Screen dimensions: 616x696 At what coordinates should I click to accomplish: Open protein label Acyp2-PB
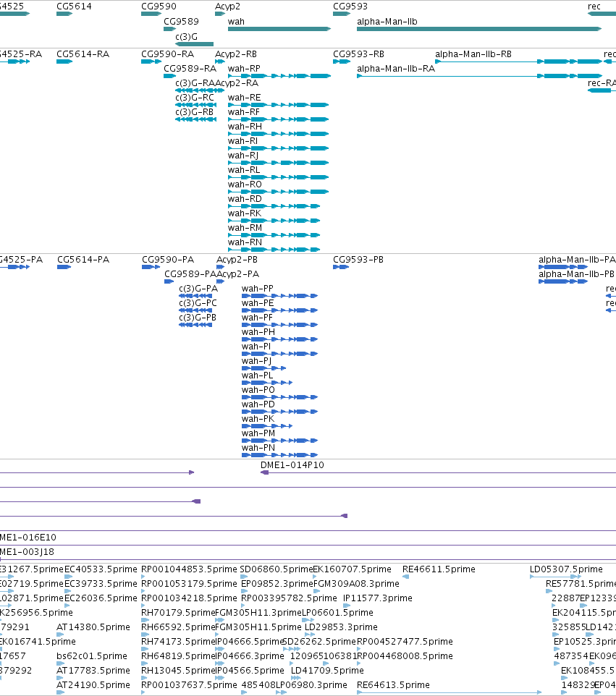(x=237, y=260)
